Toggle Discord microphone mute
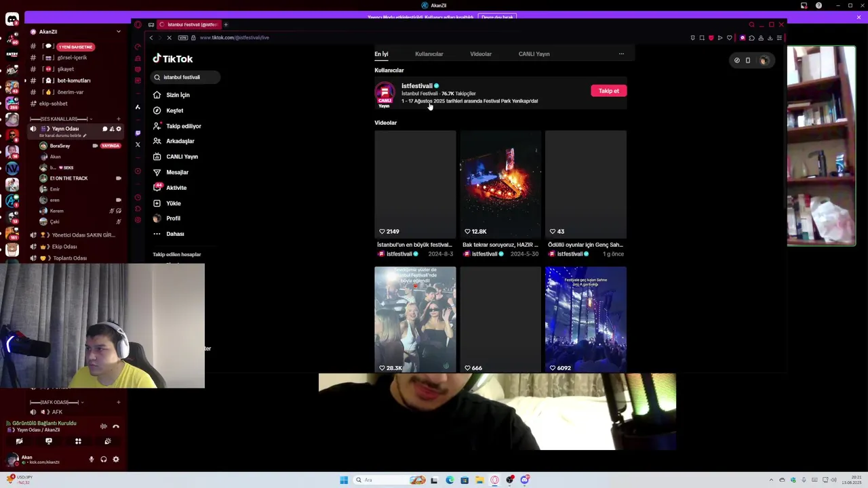The height and width of the screenshot is (488, 868). (x=92, y=460)
